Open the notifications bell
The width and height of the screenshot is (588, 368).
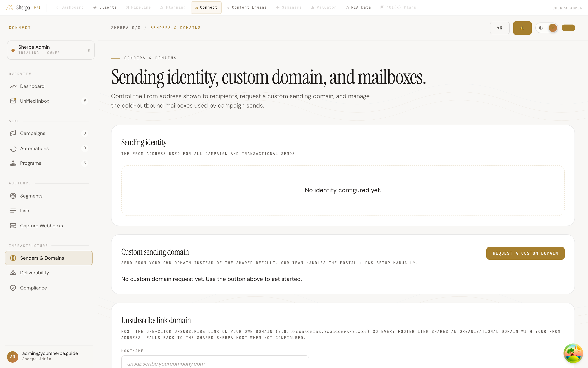pos(522,28)
